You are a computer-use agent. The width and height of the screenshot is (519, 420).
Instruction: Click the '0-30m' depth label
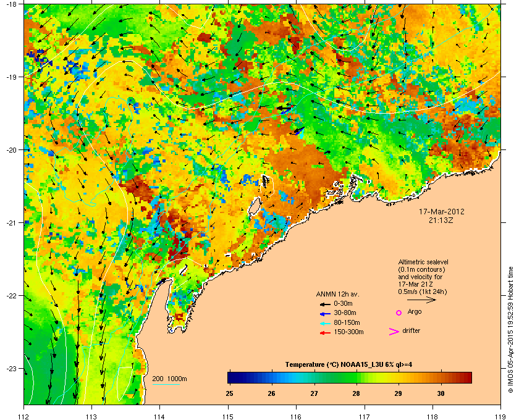pyautogui.click(x=344, y=303)
